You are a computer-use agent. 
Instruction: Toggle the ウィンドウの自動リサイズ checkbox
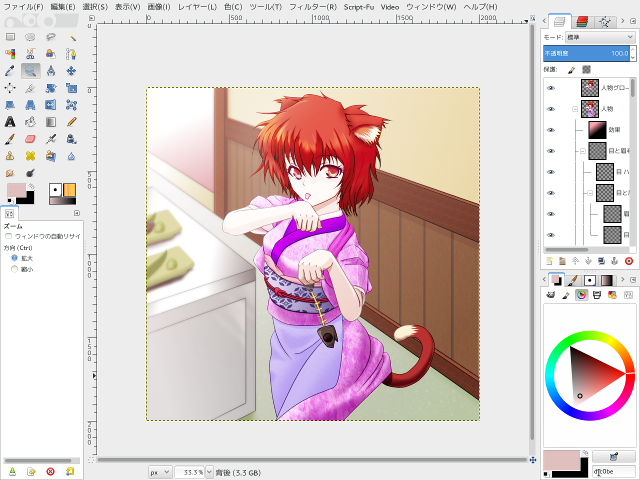pos(8,236)
